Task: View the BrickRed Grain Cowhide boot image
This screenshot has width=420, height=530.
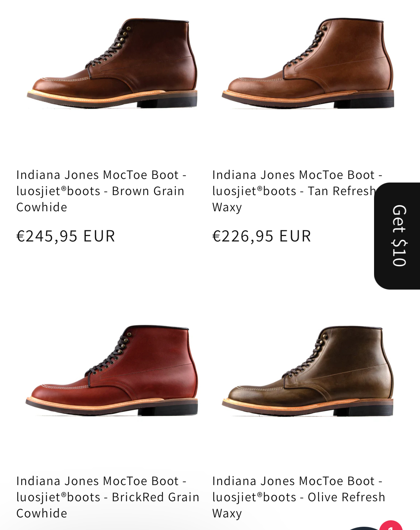Action: point(112,370)
